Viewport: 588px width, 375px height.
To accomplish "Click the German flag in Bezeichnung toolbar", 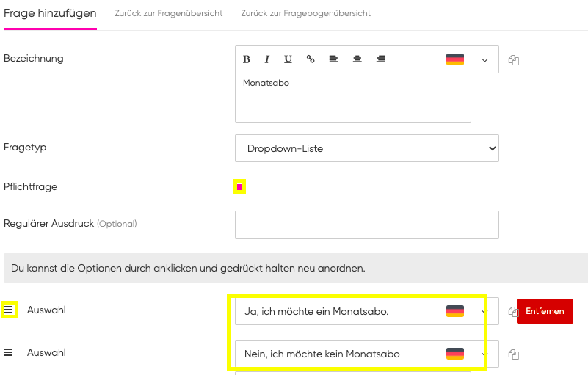I will click(455, 59).
